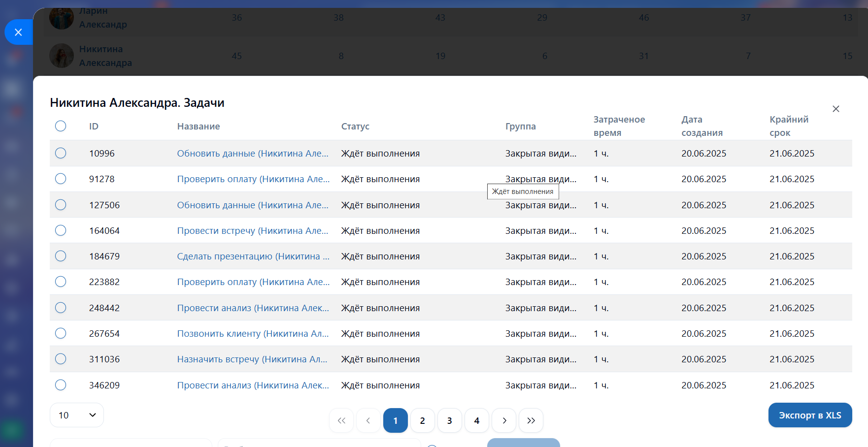Image resolution: width=868 pixels, height=447 pixels.
Task: Switch to page 4 of tasks
Action: click(476, 420)
